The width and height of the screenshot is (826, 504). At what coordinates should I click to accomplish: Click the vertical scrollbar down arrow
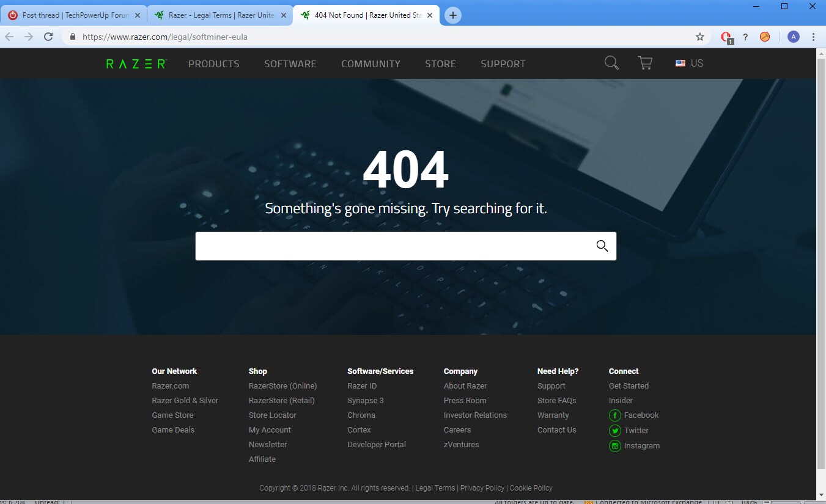pos(821,494)
